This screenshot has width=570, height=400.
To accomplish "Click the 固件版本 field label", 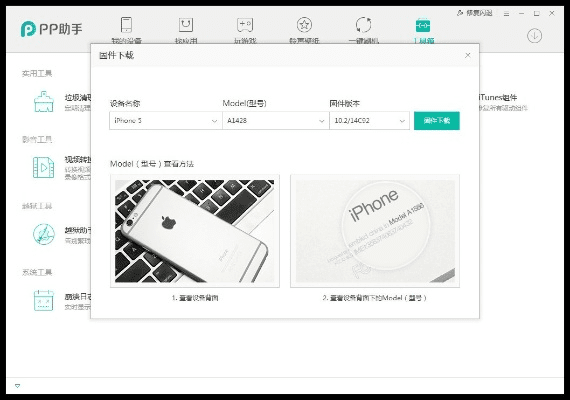I will (345, 104).
